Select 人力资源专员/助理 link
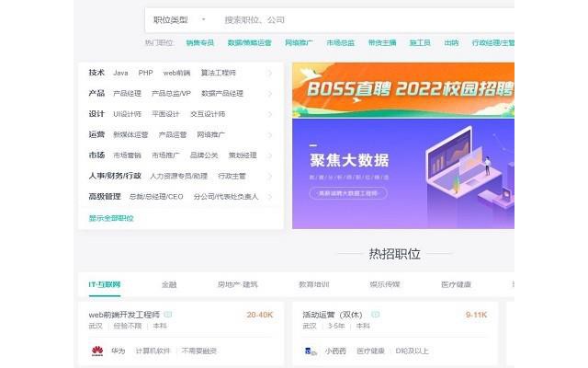 (x=178, y=176)
